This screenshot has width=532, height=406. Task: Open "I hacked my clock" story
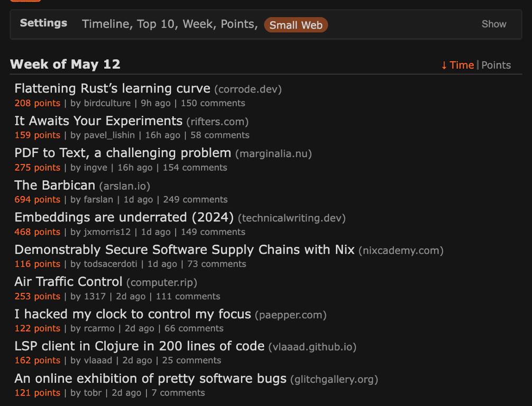pyautogui.click(x=132, y=314)
